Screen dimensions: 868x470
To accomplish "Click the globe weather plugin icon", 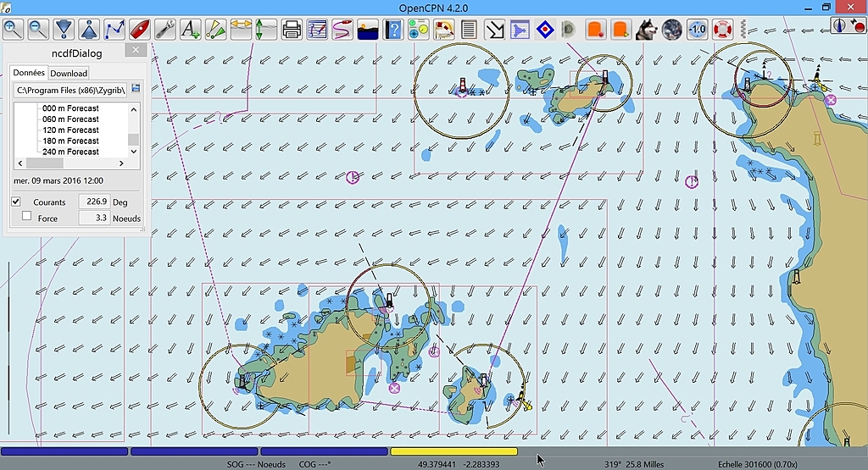I will click(x=672, y=29).
